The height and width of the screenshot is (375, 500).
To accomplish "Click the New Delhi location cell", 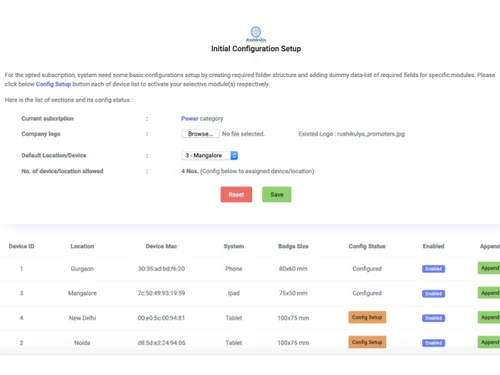I will click(x=82, y=318).
